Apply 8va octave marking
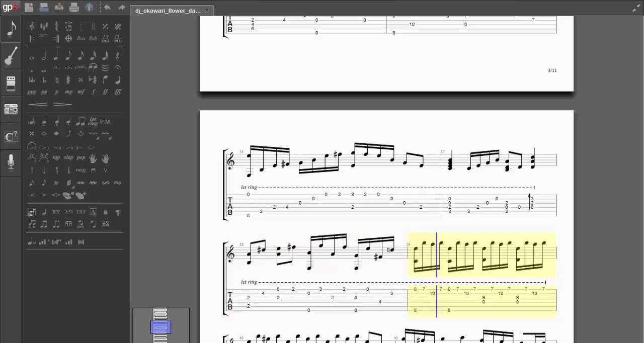This screenshot has width=644, height=343. 81,38
